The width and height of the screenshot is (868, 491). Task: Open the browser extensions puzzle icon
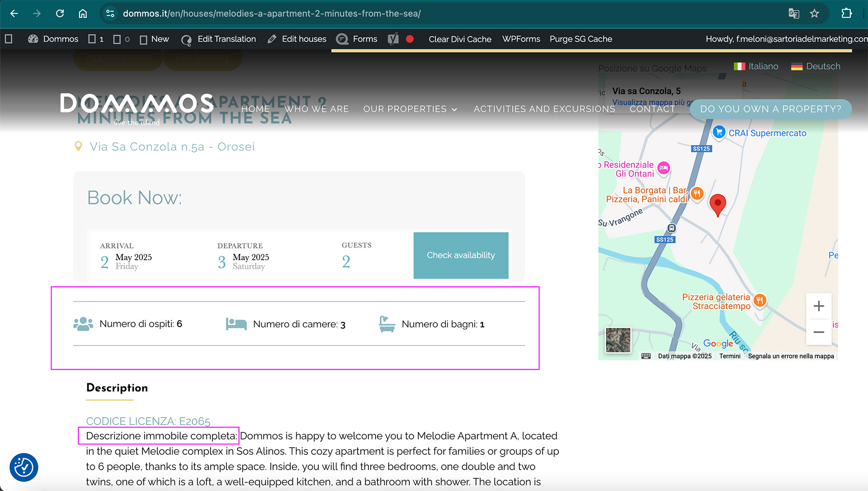point(846,14)
